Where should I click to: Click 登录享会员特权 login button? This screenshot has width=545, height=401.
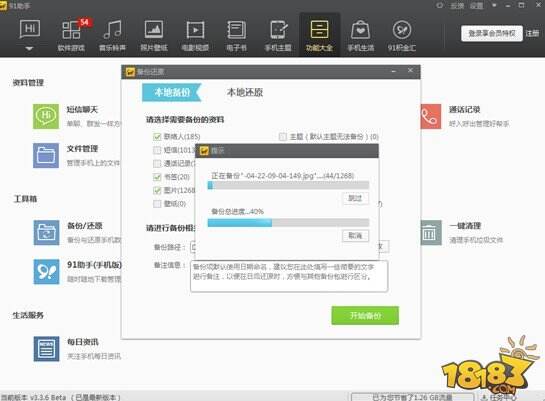[x=492, y=33]
